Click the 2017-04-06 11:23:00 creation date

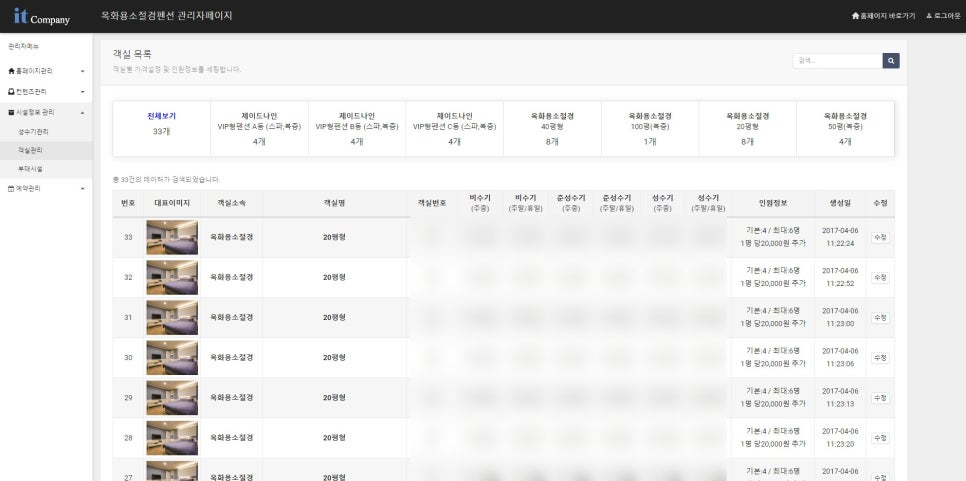840,317
